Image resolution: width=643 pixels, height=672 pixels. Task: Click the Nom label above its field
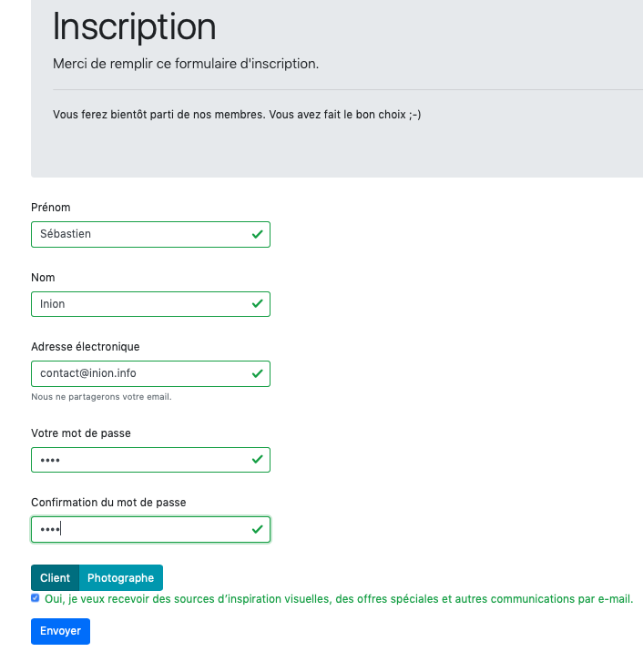click(x=44, y=278)
